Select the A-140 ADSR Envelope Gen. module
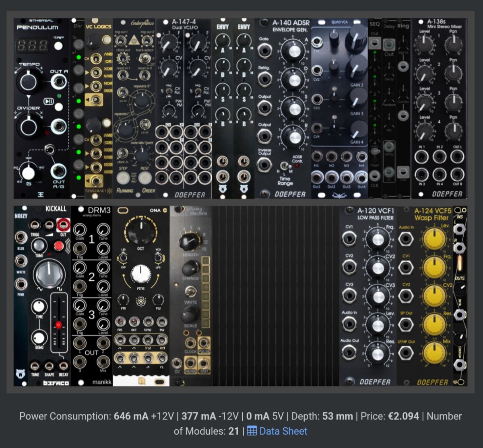The width and height of the screenshot is (483, 448). (283, 108)
